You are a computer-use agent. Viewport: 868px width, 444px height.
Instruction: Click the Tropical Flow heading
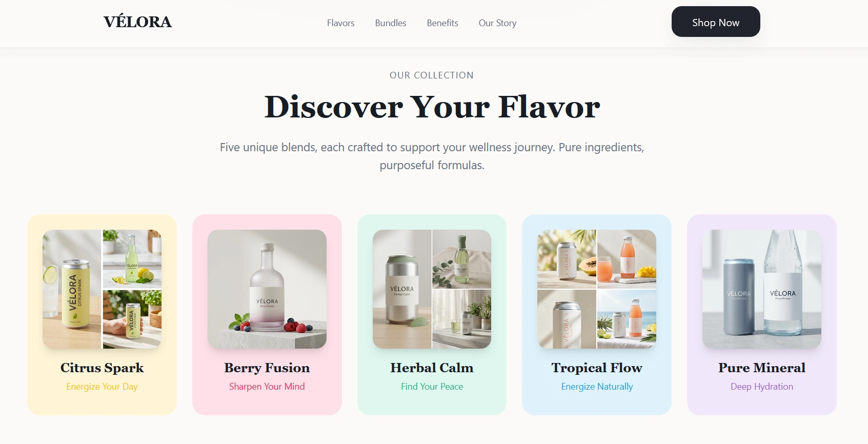coord(597,368)
